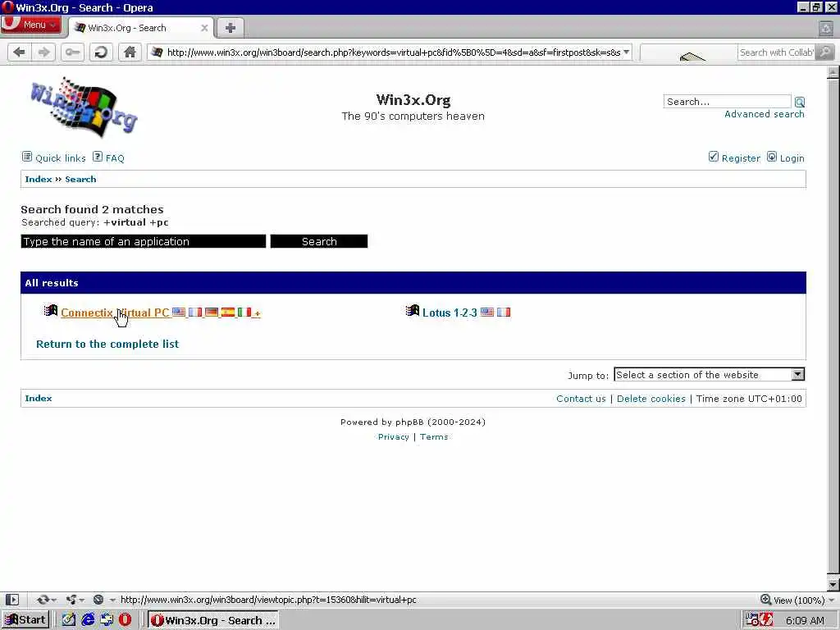Viewport: 840px width, 630px height.
Task: Click Delete cookies link
Action: coord(651,399)
